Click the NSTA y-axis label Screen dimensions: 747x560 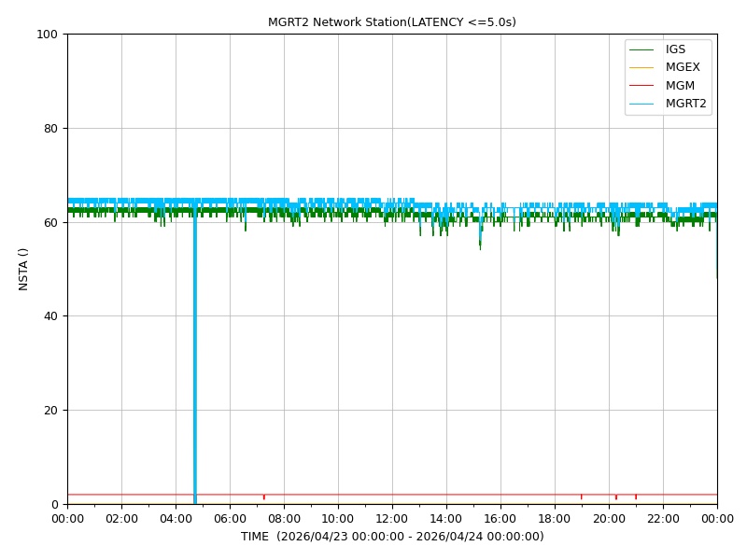[x=22, y=269]
